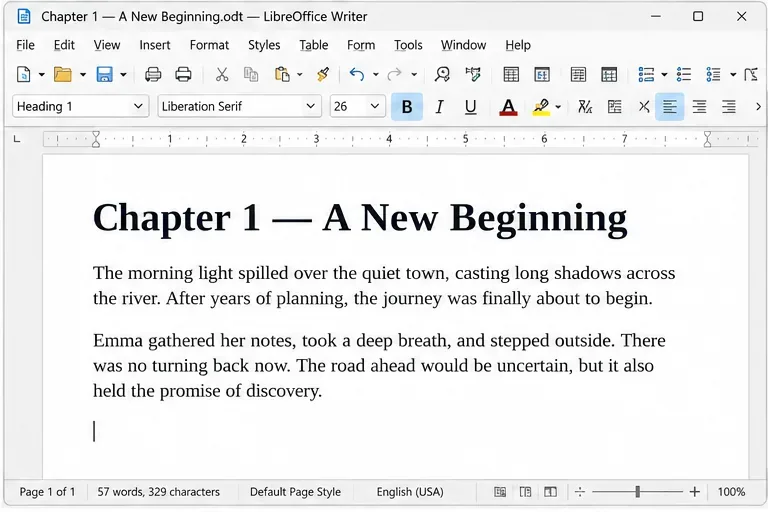This screenshot has height=512, width=768.
Task: Click the table icon with blue cell
Action: [542, 74]
